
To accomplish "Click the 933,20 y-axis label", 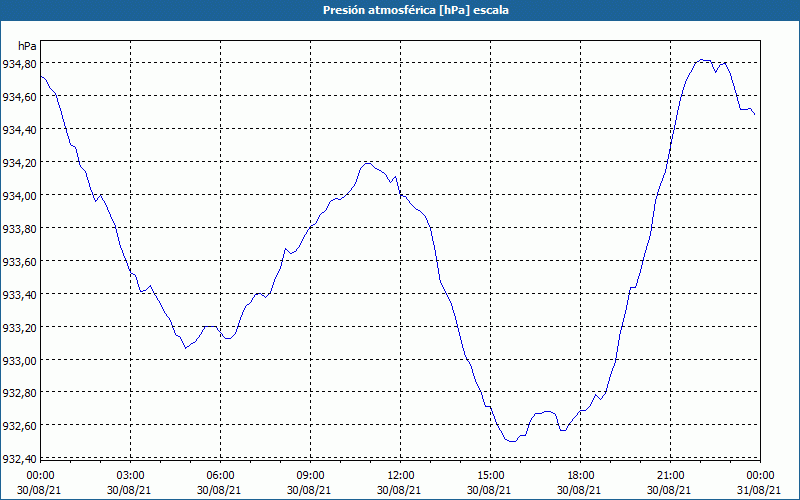I will (19, 327).
